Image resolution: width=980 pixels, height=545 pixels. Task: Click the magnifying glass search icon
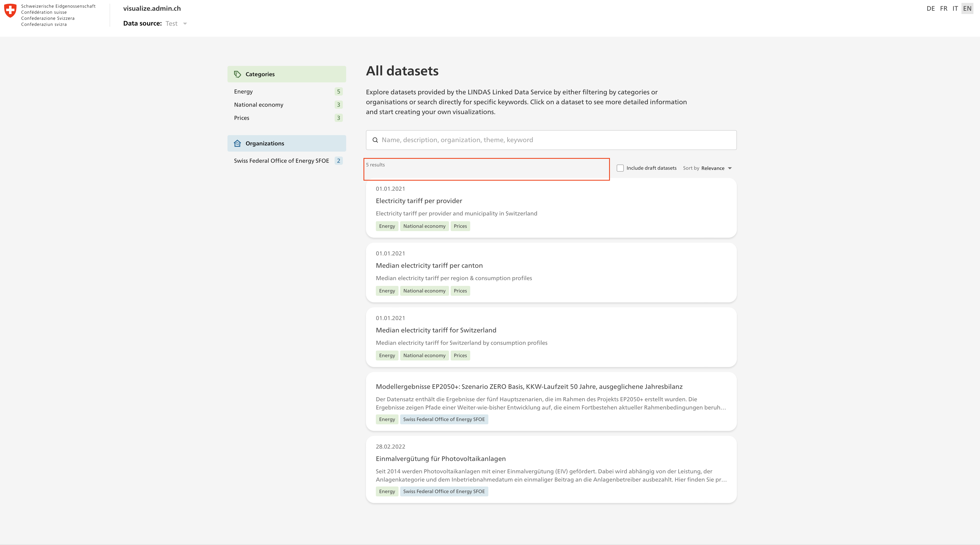click(x=375, y=140)
